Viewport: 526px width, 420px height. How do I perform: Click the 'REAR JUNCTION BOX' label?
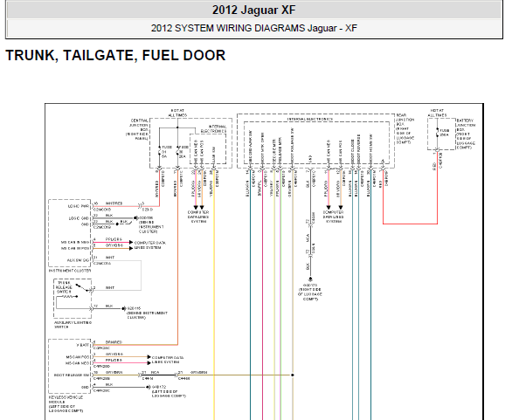405,128
